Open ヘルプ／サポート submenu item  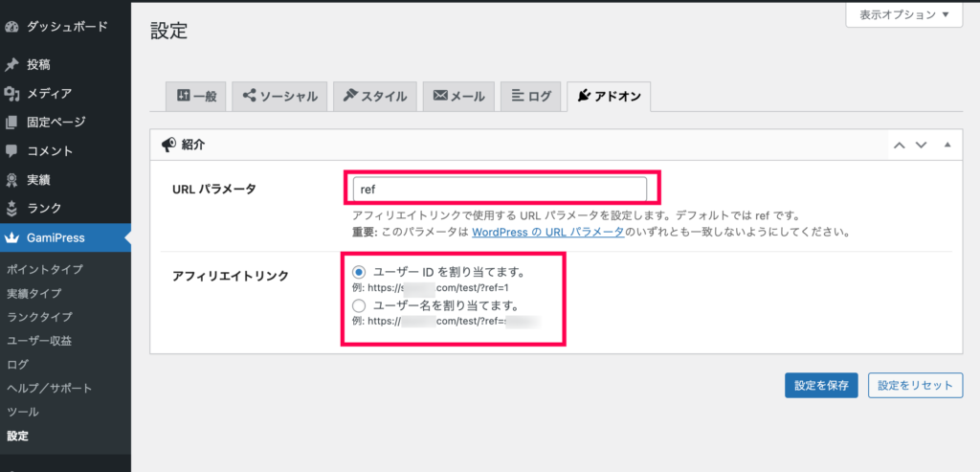(x=50, y=389)
